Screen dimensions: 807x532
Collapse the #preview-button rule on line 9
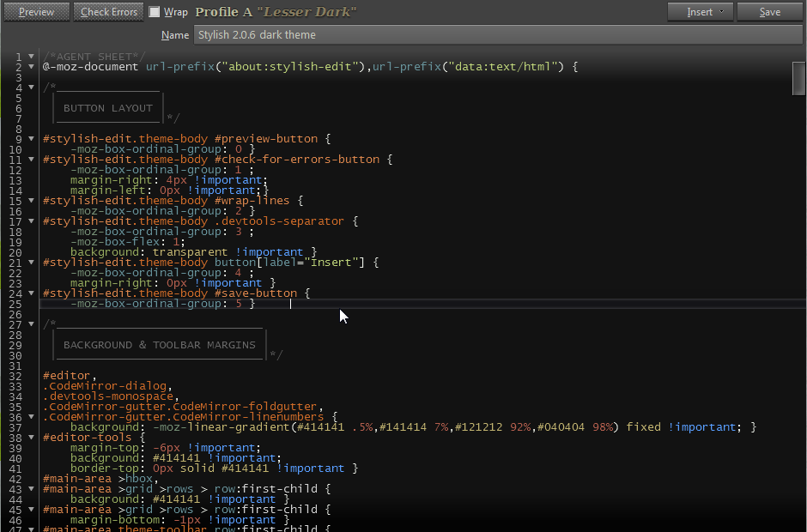[x=30, y=138]
